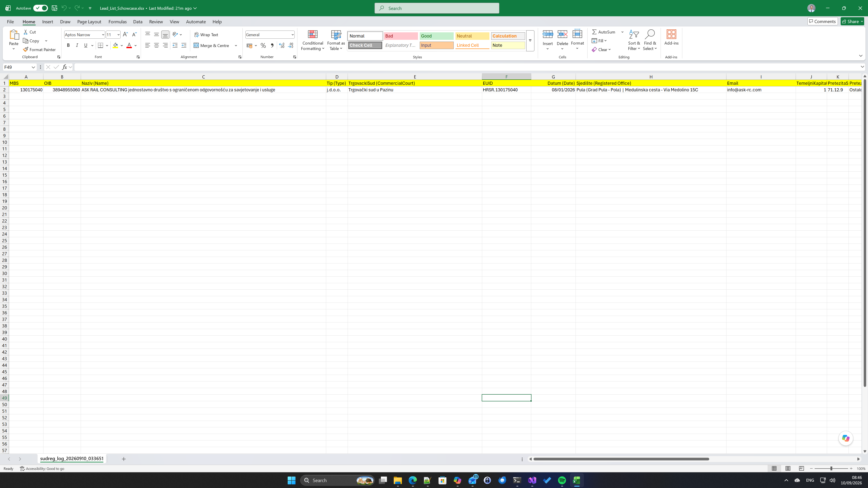
Task: Open Copilot floating button
Action: [845, 438]
